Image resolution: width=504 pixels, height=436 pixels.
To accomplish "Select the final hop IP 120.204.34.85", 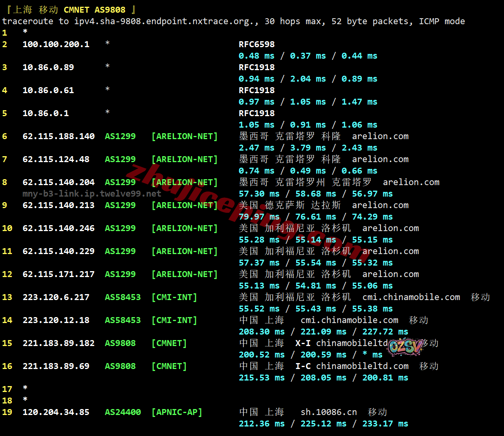I will (56, 412).
